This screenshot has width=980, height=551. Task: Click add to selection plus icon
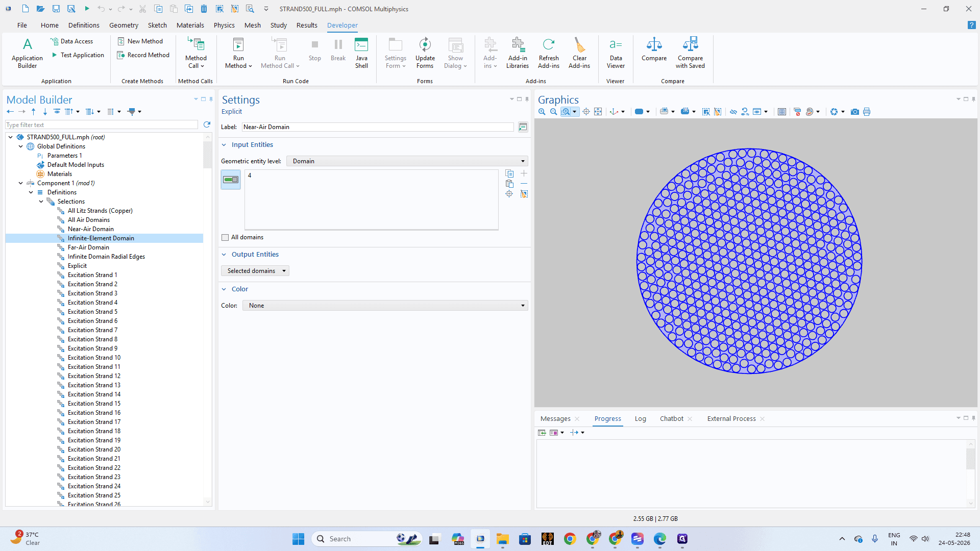point(524,173)
